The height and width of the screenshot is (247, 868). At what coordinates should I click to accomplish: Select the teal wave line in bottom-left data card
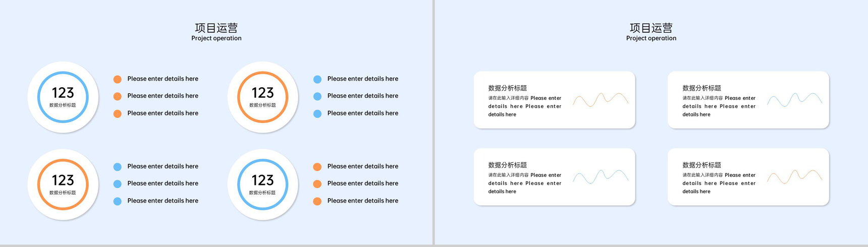coord(601,176)
